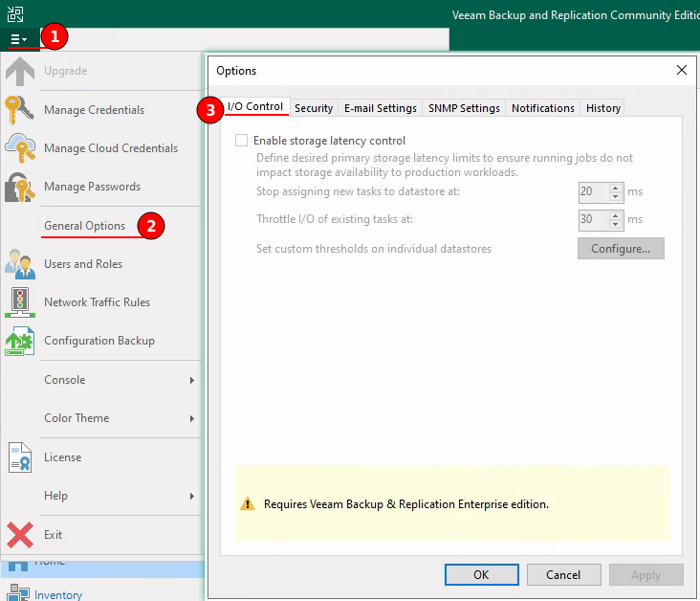
Task: Click the Users and Roles icon
Action: pos(20,264)
